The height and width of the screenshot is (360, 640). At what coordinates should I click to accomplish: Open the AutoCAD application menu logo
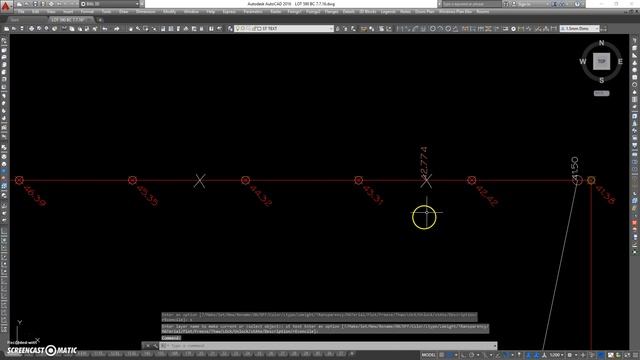click(x=5, y=7)
